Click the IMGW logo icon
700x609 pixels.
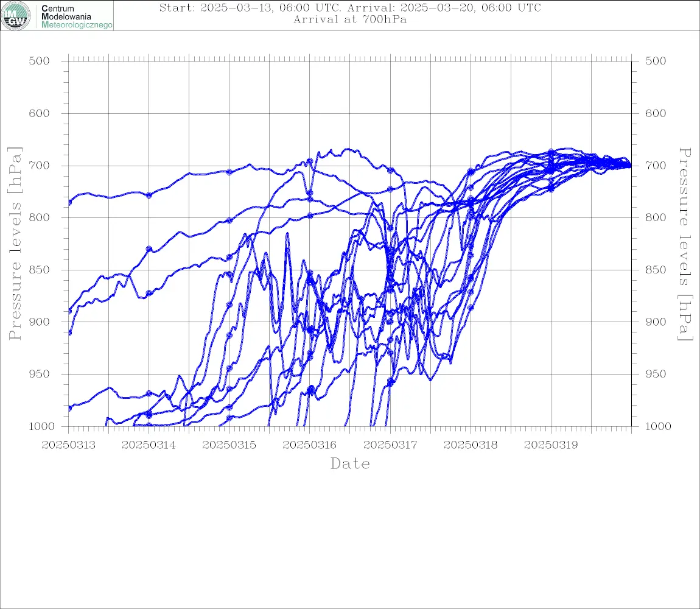pos(16,16)
